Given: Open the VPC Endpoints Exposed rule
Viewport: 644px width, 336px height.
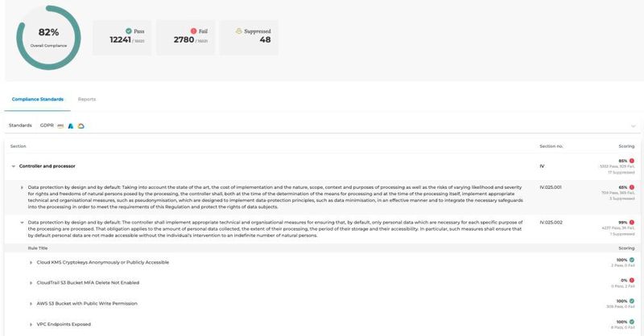Looking at the screenshot, I should [x=64, y=324].
